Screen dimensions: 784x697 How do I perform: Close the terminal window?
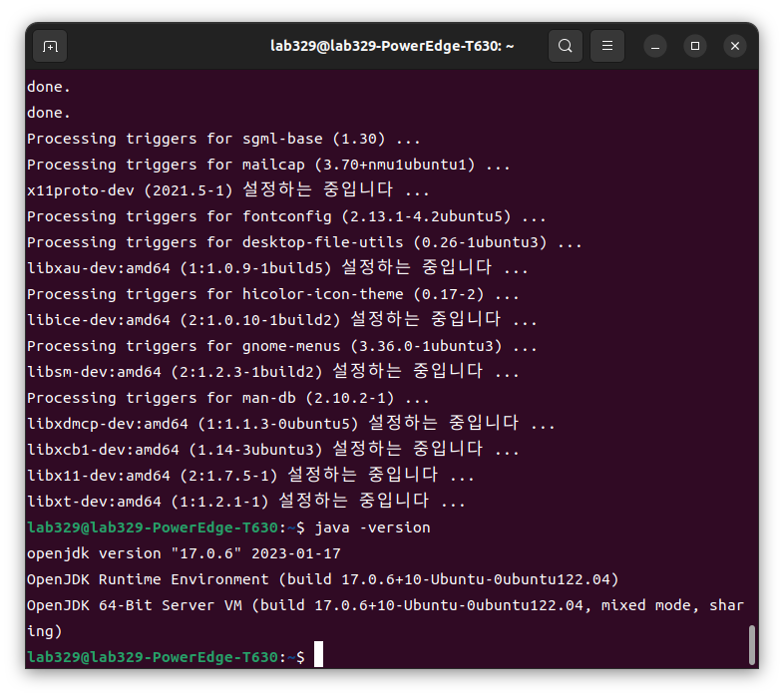click(x=735, y=47)
